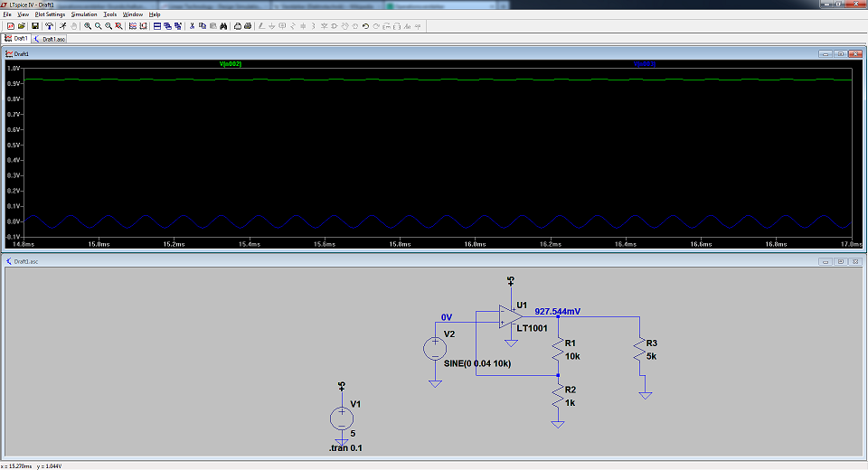Click the blue V(n003) trace label
Image resolution: width=868 pixels, height=470 pixels.
(x=645, y=64)
